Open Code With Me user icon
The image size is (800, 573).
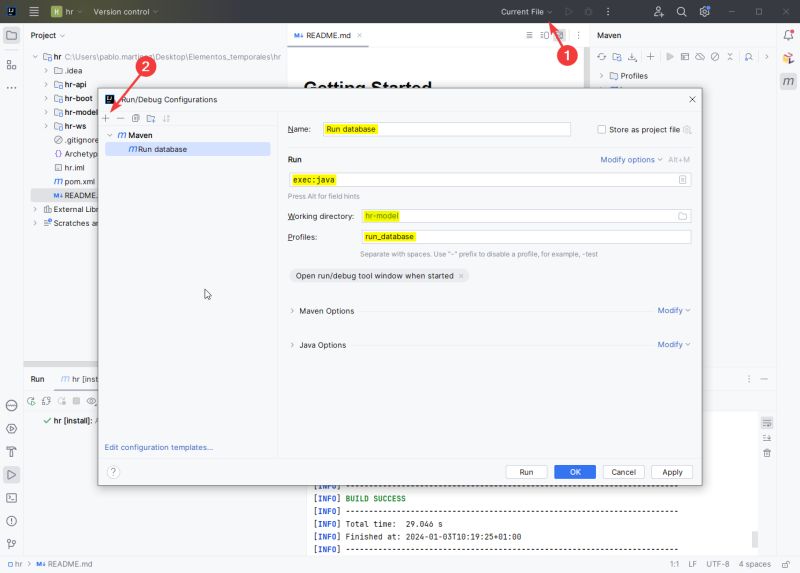659,12
